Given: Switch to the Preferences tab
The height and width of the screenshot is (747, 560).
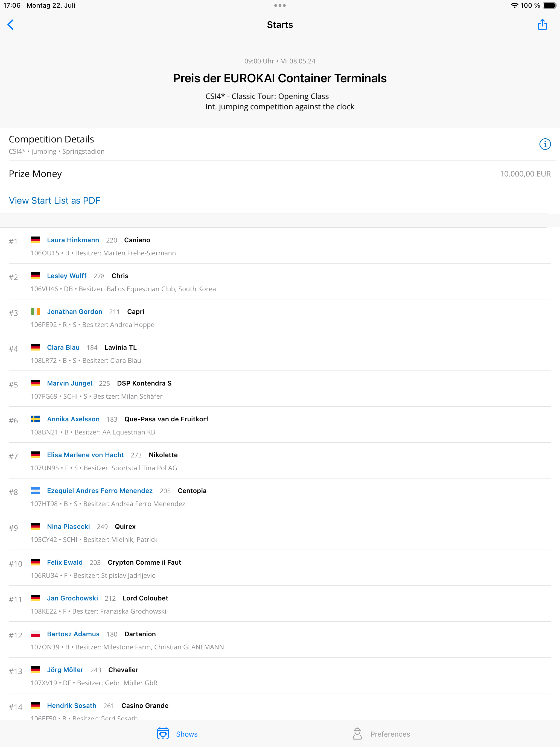Looking at the screenshot, I should (x=390, y=734).
